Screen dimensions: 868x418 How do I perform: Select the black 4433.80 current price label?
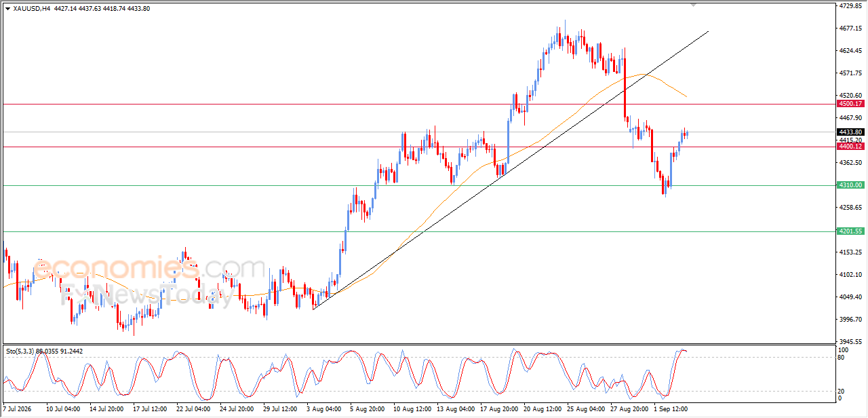pos(850,132)
